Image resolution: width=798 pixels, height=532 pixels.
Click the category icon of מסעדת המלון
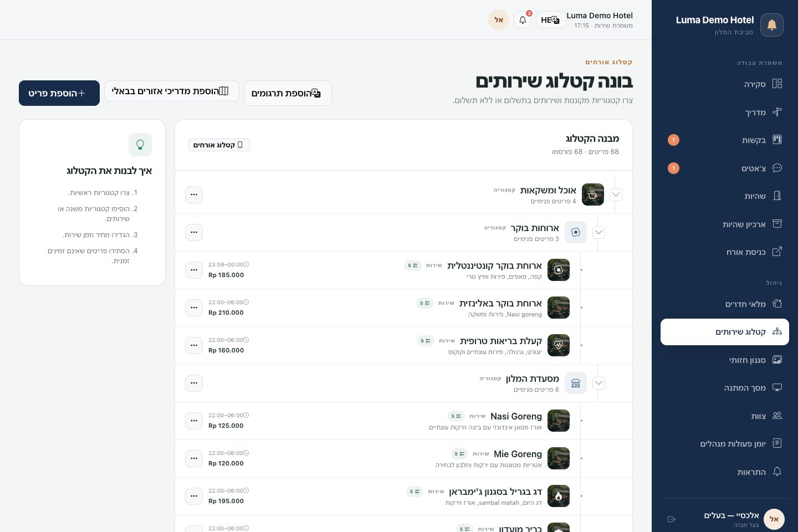tap(576, 383)
